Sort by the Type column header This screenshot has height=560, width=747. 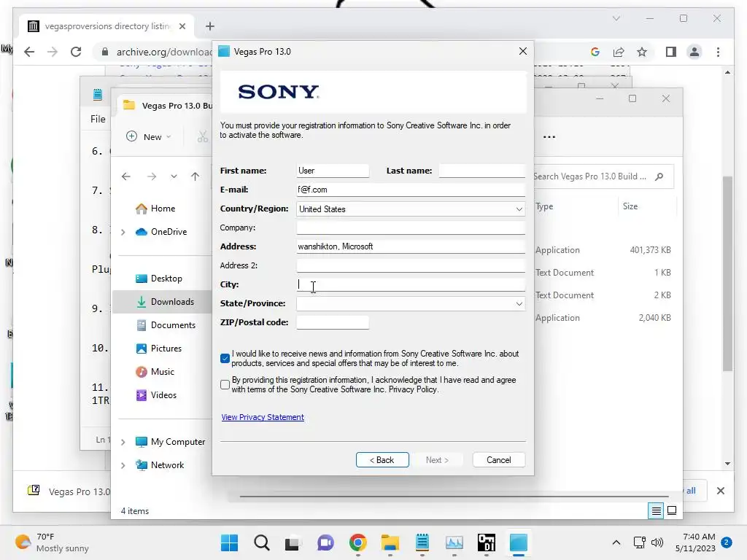(544, 206)
